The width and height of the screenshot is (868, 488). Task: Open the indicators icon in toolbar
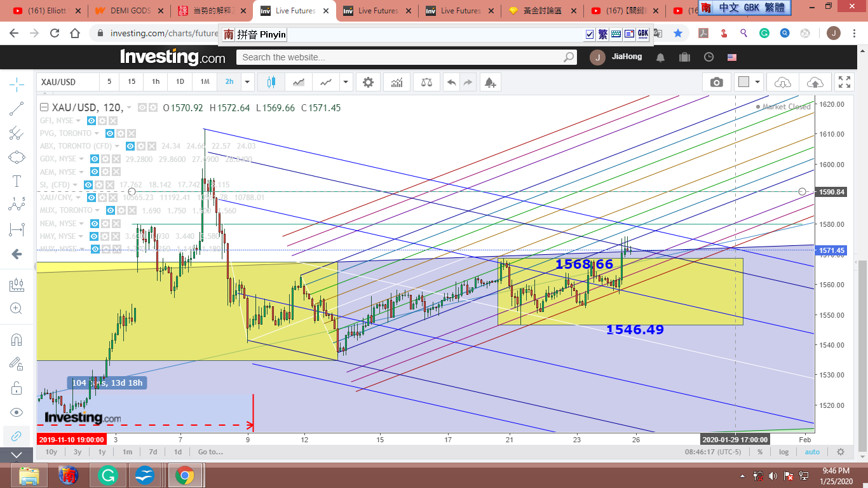[397, 82]
